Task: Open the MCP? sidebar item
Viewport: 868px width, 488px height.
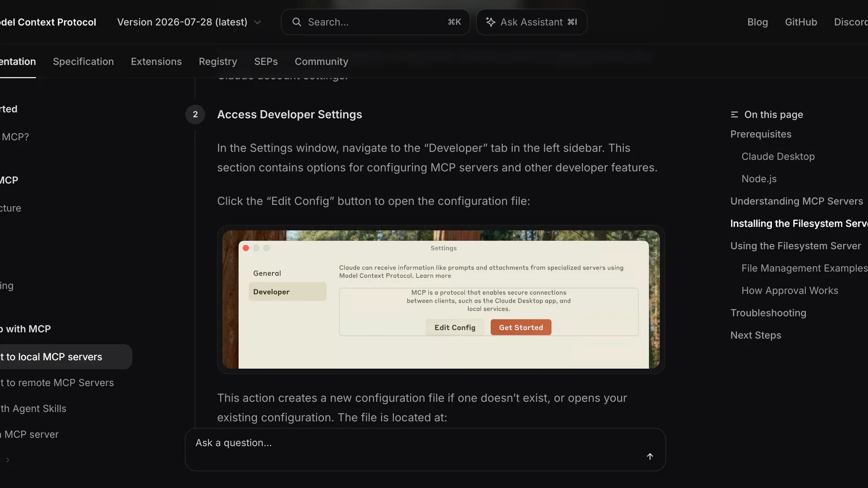Action: 15,137
